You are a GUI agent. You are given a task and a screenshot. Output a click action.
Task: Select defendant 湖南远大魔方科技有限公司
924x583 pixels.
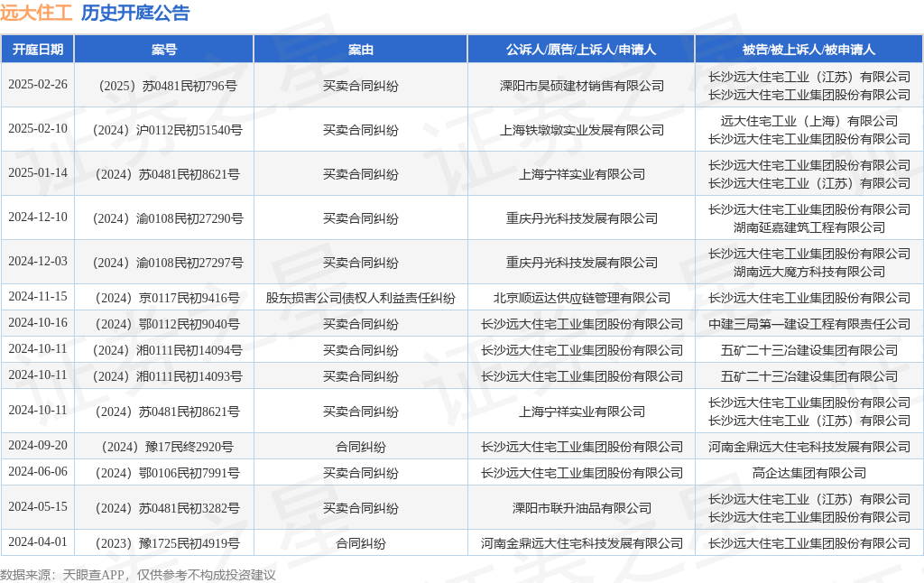pos(809,272)
